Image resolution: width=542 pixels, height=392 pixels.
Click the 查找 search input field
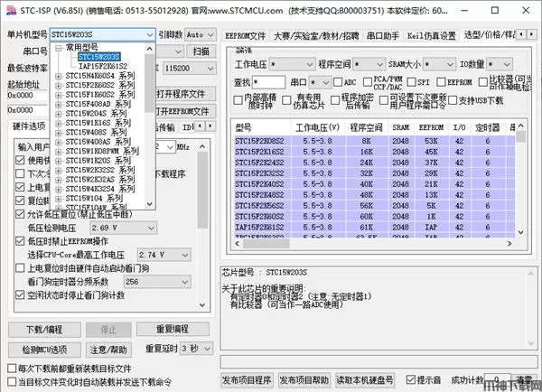[268, 82]
